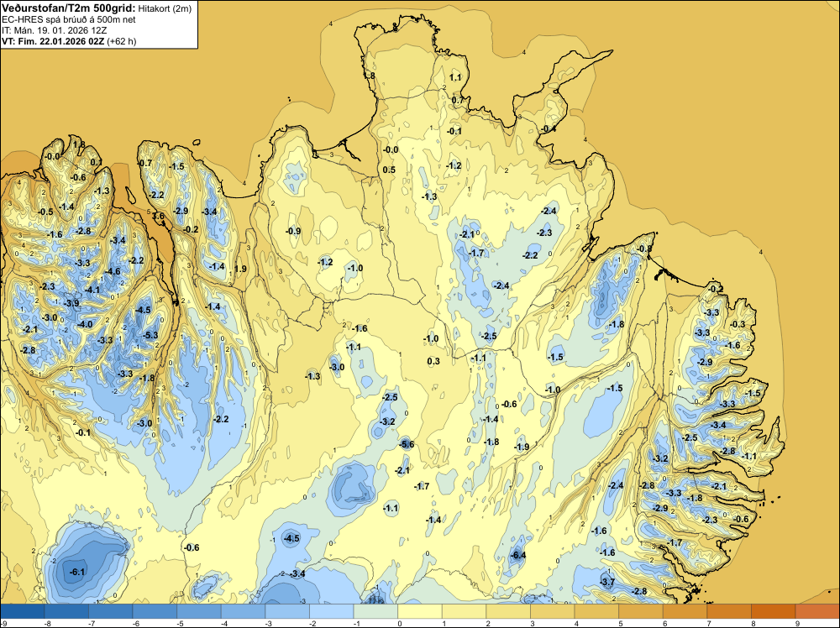Click the positive 0.3 temperature label
The width and height of the screenshot is (840, 628).
pyautogui.click(x=433, y=361)
